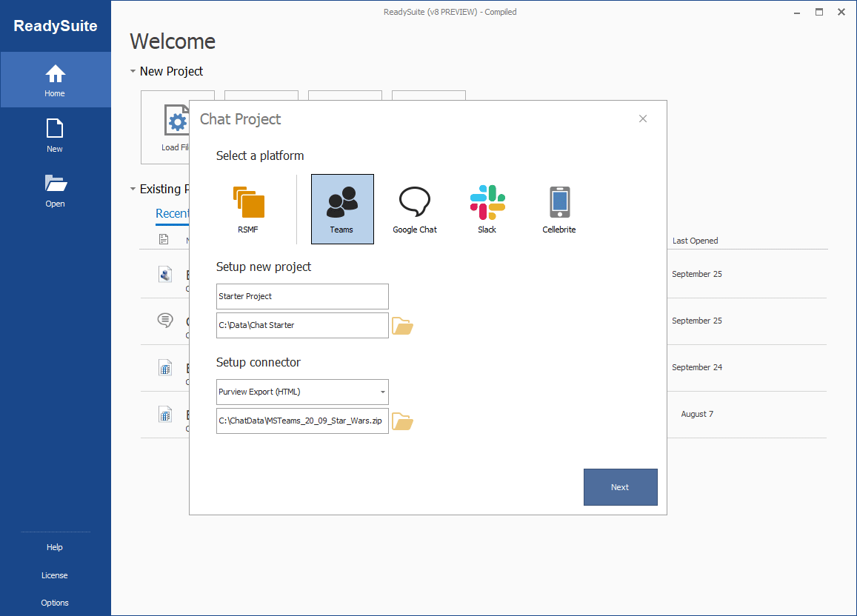Screen dimensions: 857x616
Task: Minimize the ReadySuite window
Action: (797, 12)
